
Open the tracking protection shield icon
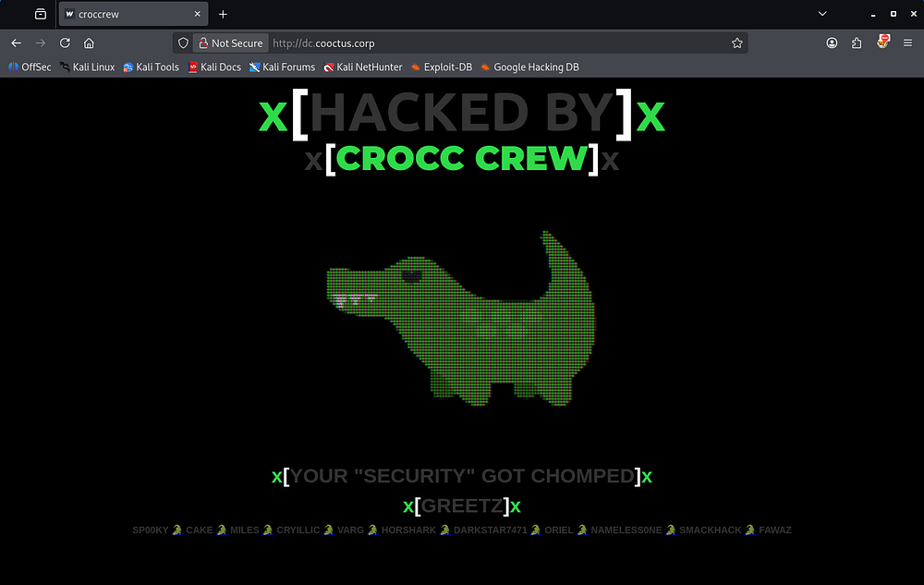[x=183, y=43]
